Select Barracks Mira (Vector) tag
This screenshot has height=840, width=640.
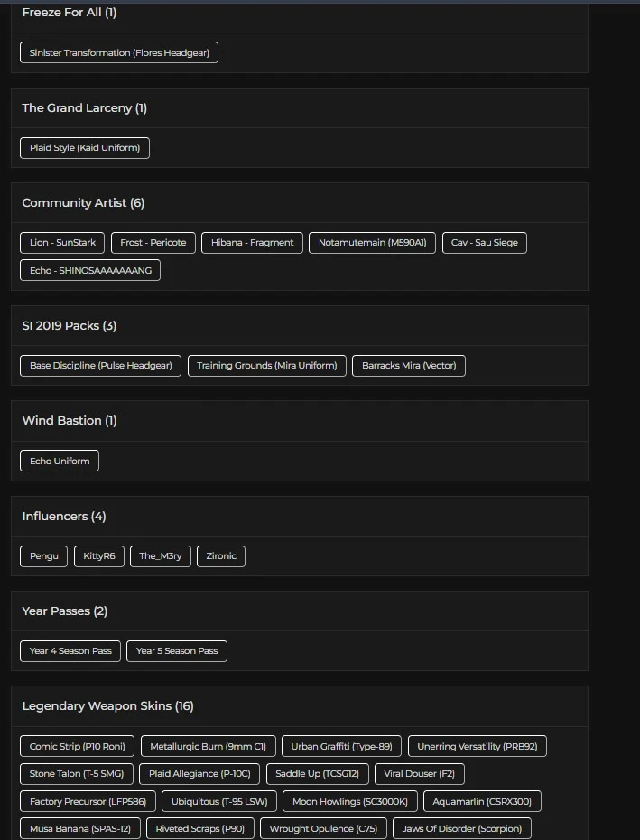point(409,366)
